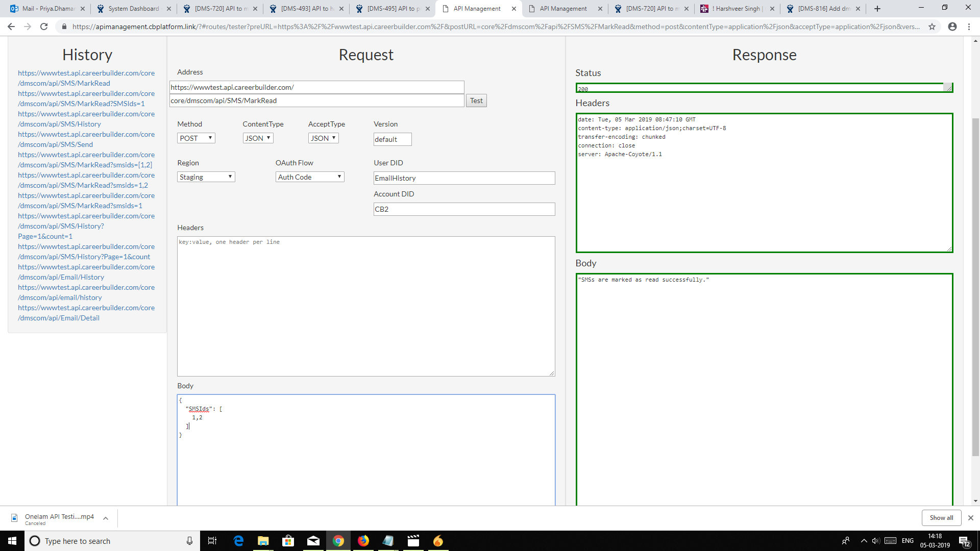Viewport: 980px width, 551px height.
Task: Expand the OAuth Flow Auth Code dropdown
Action: point(309,177)
